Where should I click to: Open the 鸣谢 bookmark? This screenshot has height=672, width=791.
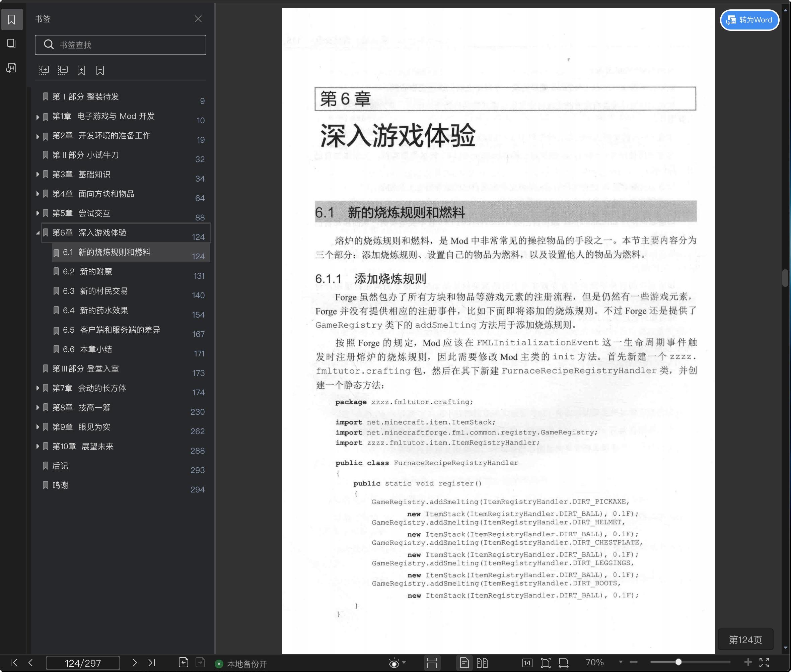pos(60,485)
